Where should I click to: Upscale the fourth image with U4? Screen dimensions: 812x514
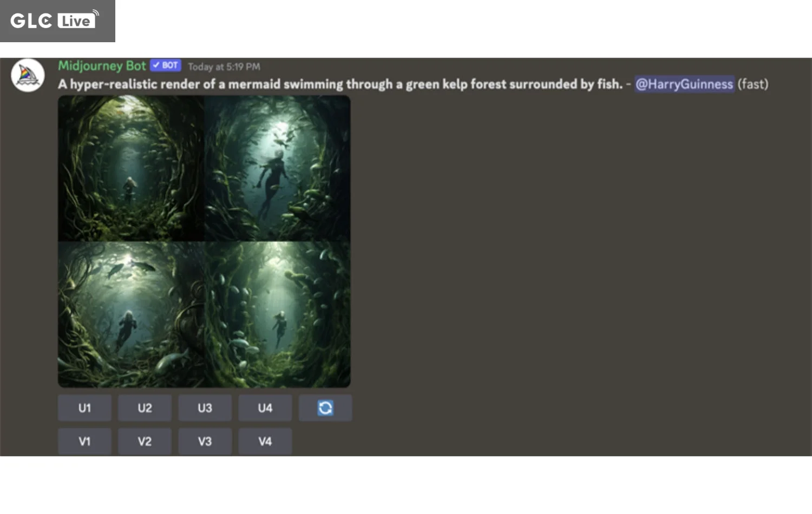(x=265, y=408)
